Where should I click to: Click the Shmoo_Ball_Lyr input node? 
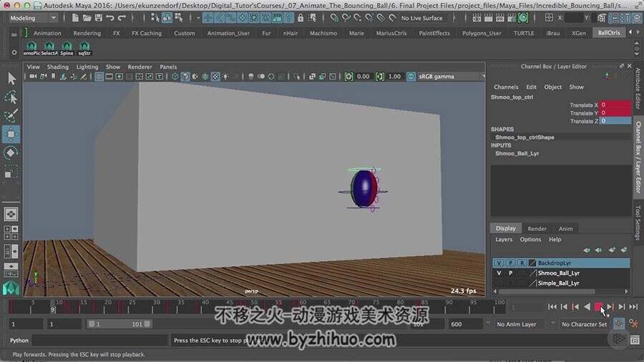tap(517, 154)
